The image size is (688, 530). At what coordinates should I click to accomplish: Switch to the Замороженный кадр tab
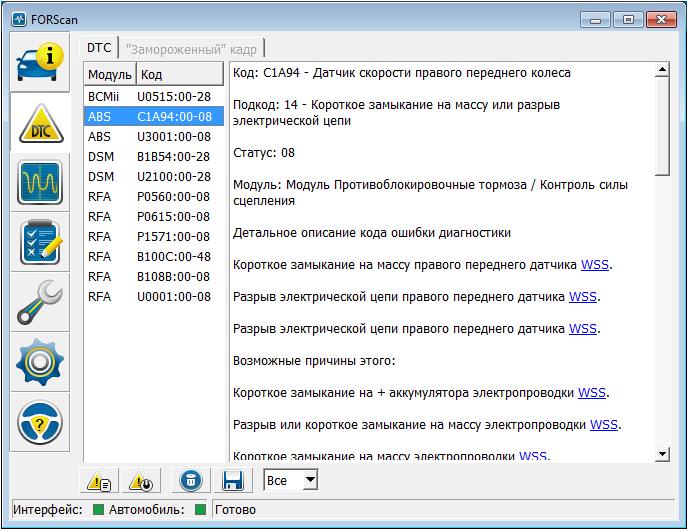point(191,49)
